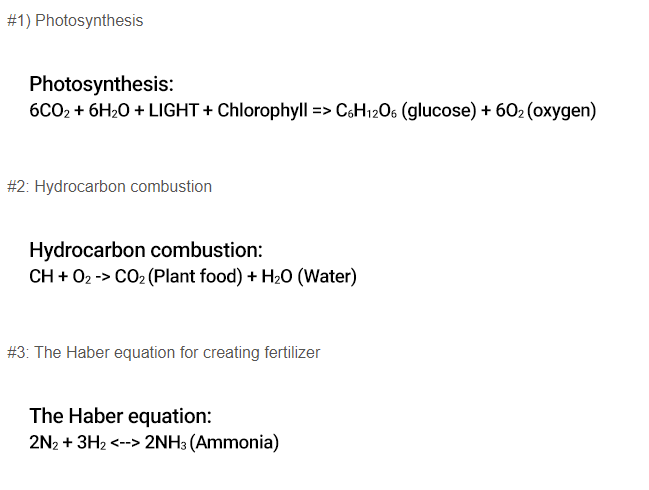The image size is (649, 490).
Task: Click the '2NH3' product formula
Action: click(165, 442)
